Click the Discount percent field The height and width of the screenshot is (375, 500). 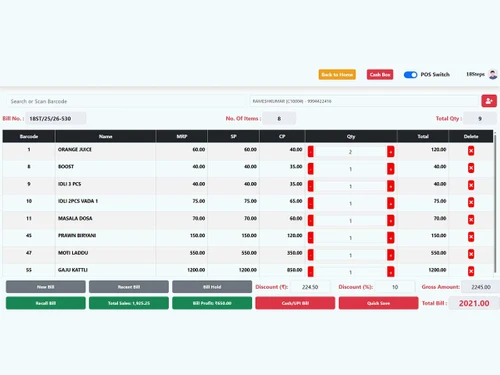pos(395,287)
